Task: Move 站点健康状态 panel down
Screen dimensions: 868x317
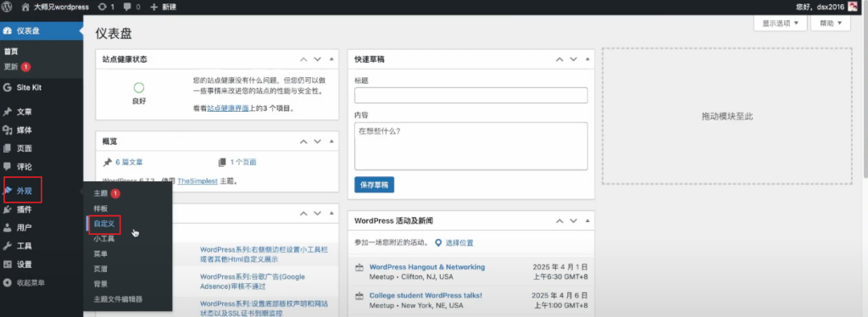Action: pyautogui.click(x=317, y=59)
